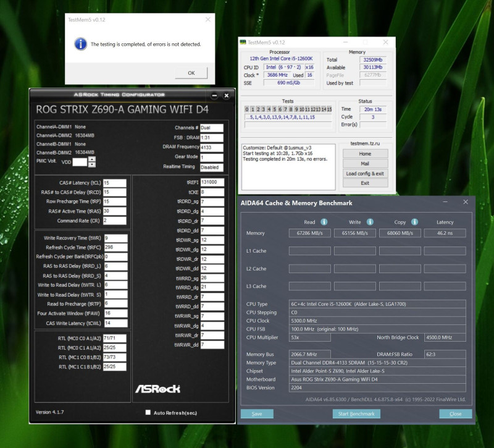Click the PMIC VDD voltage field

pyautogui.click(x=80, y=162)
